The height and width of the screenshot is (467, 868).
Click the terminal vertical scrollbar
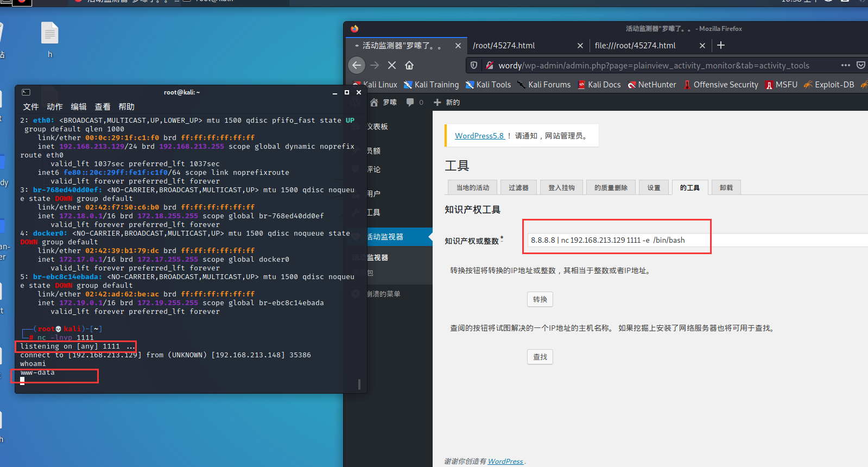tap(359, 383)
